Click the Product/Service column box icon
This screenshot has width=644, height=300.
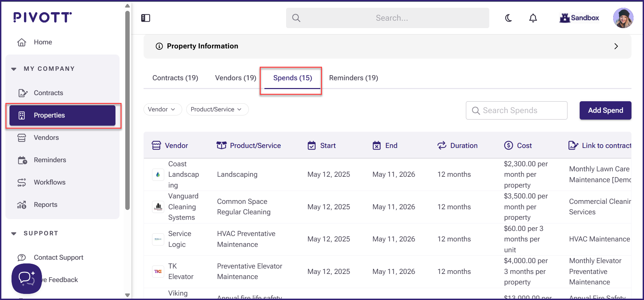click(x=221, y=146)
